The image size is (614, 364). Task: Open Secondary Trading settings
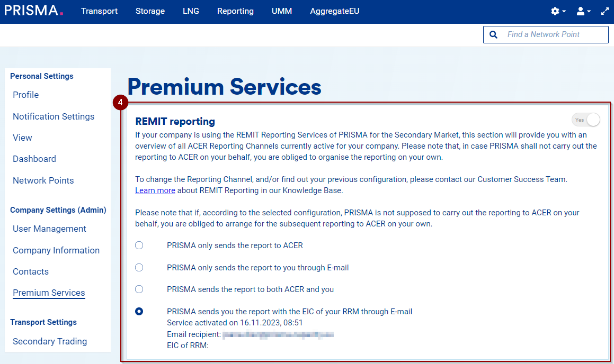tap(50, 341)
